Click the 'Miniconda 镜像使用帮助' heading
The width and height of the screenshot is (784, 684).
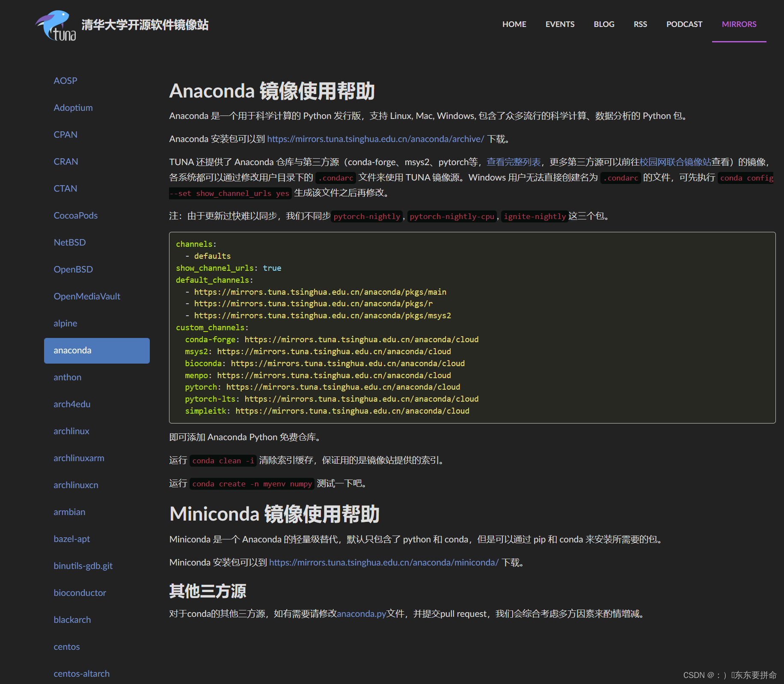pos(274,514)
